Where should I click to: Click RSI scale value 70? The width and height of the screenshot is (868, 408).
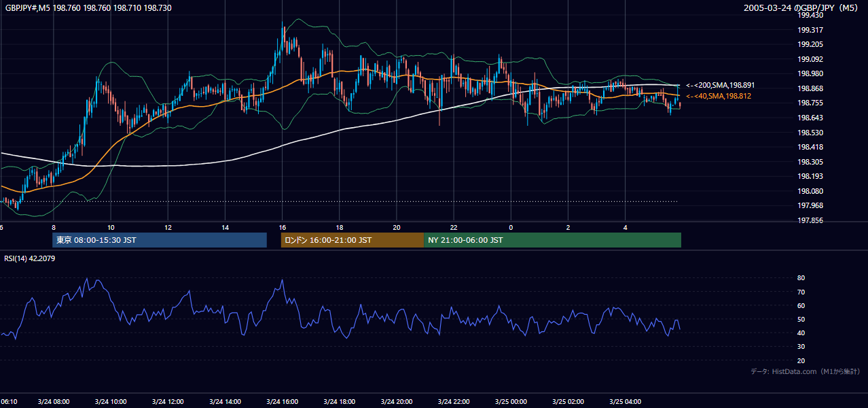coord(801,292)
